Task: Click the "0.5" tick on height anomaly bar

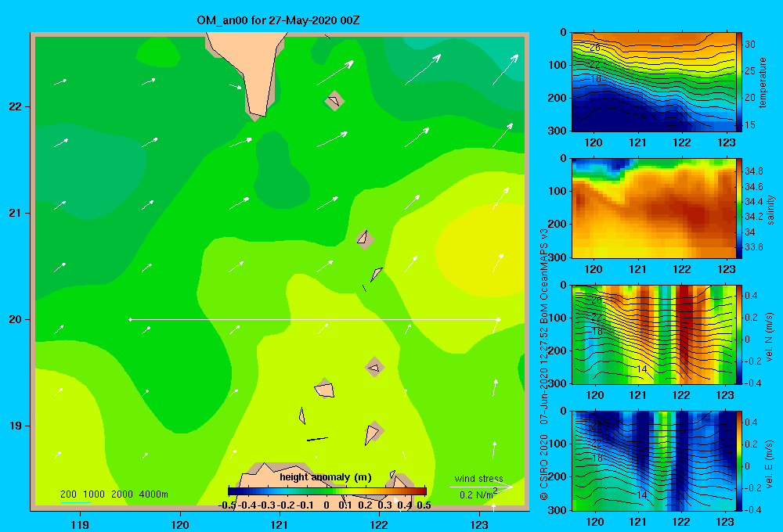Action: click(424, 505)
